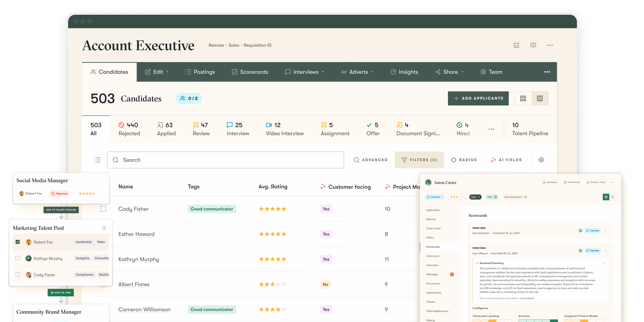644x322 pixels.
Task: Select the Talent Pipeline stage
Action: [530, 129]
